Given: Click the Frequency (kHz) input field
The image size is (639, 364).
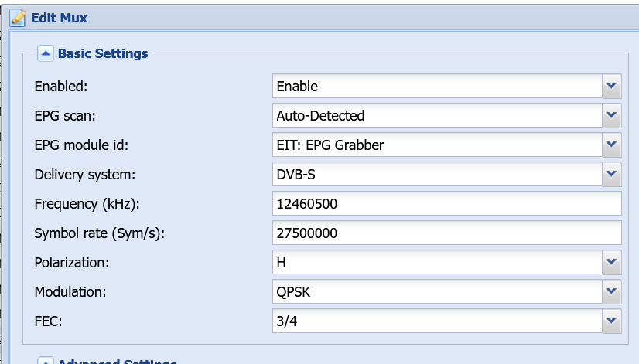Looking at the screenshot, I should click(446, 203).
